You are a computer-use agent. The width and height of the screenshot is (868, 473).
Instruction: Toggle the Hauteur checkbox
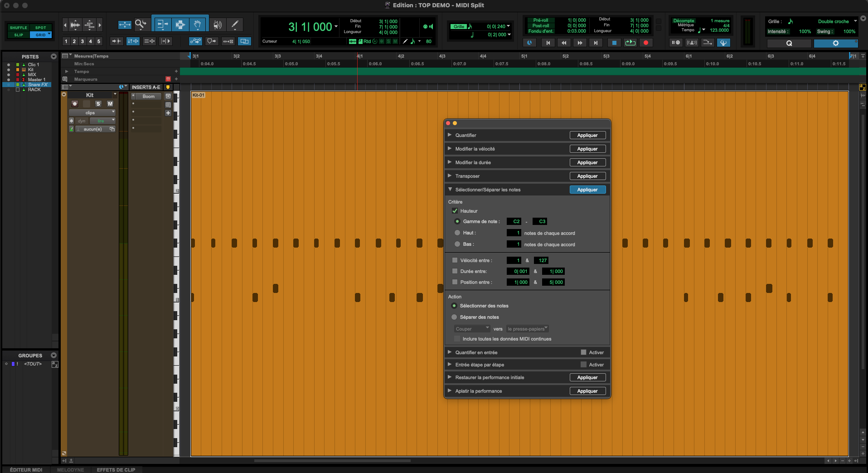click(x=455, y=211)
